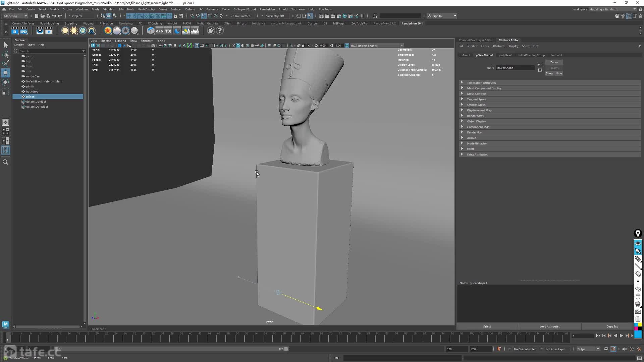Open the Modeling menu set dropdown

click(x=15, y=16)
